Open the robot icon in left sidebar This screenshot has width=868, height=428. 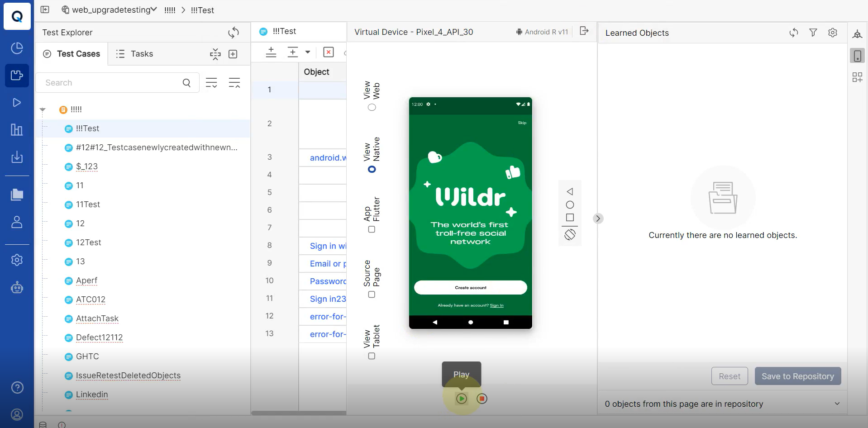(17, 288)
